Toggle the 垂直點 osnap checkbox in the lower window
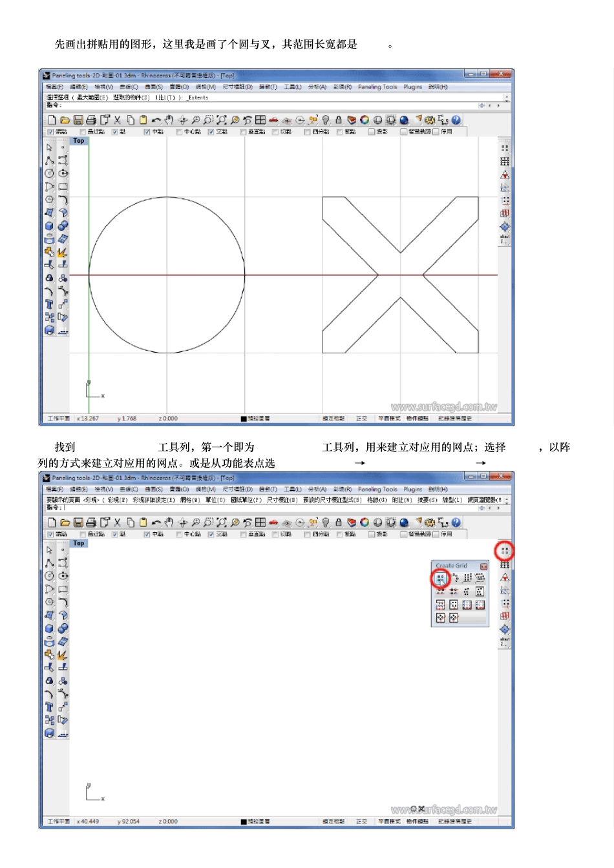This screenshot has height=868, width=614. coord(243,534)
